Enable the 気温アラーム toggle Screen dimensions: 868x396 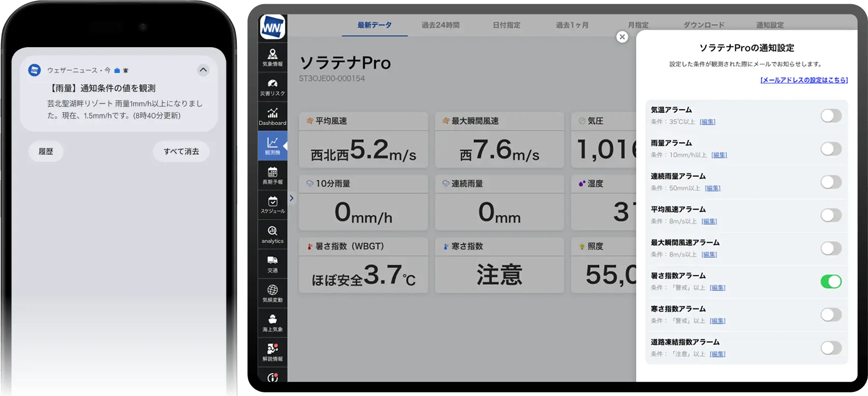click(x=831, y=116)
